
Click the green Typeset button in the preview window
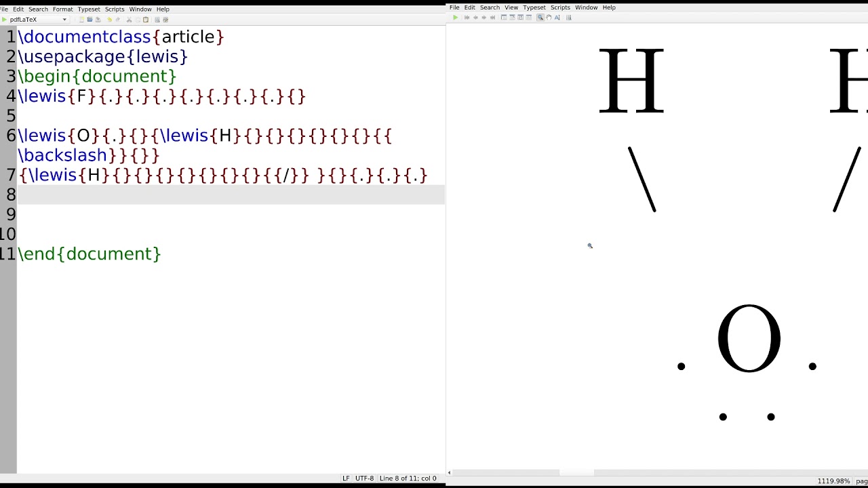[x=456, y=18]
